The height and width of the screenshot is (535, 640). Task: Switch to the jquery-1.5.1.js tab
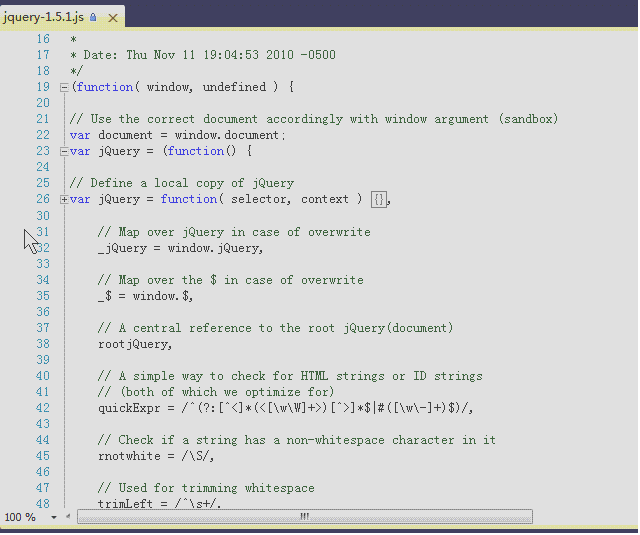[43, 17]
